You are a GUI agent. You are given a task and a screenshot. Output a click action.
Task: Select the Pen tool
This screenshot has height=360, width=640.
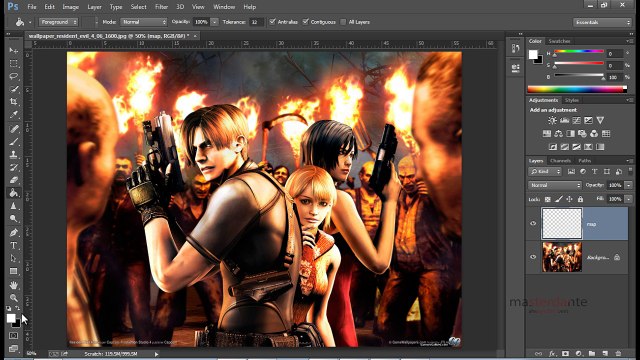13,233
